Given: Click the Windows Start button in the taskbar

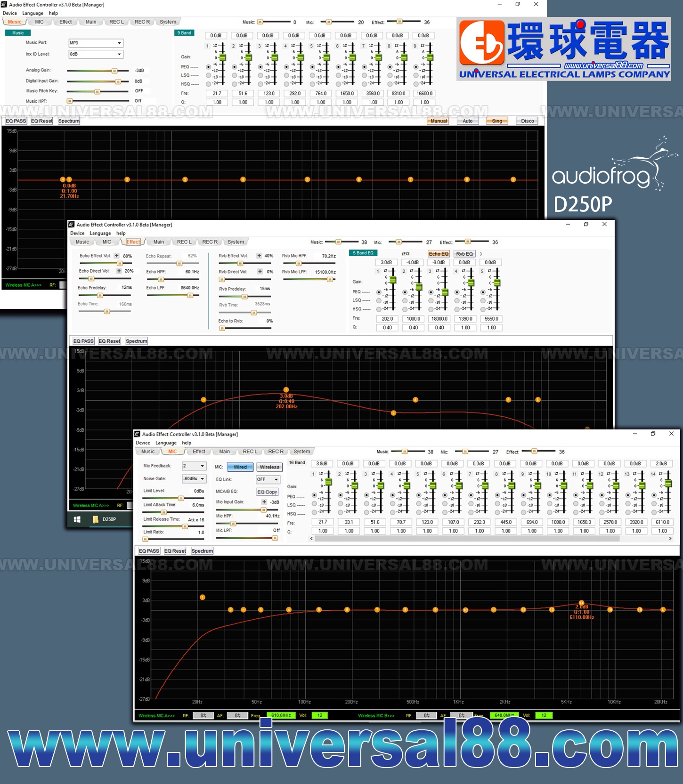Looking at the screenshot, I should tap(77, 519).
